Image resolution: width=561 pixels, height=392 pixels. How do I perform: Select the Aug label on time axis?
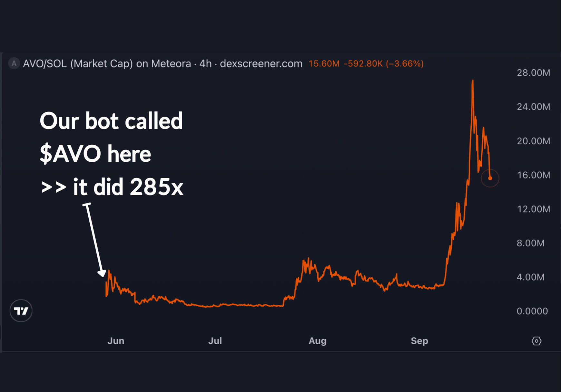point(318,341)
